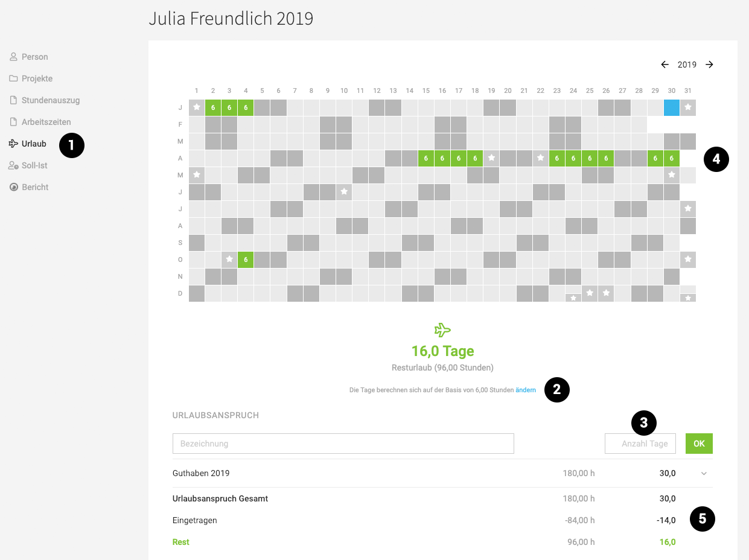This screenshot has width=749, height=560.
Task: Click the January 1 holiday star cell
Action: 197,107
